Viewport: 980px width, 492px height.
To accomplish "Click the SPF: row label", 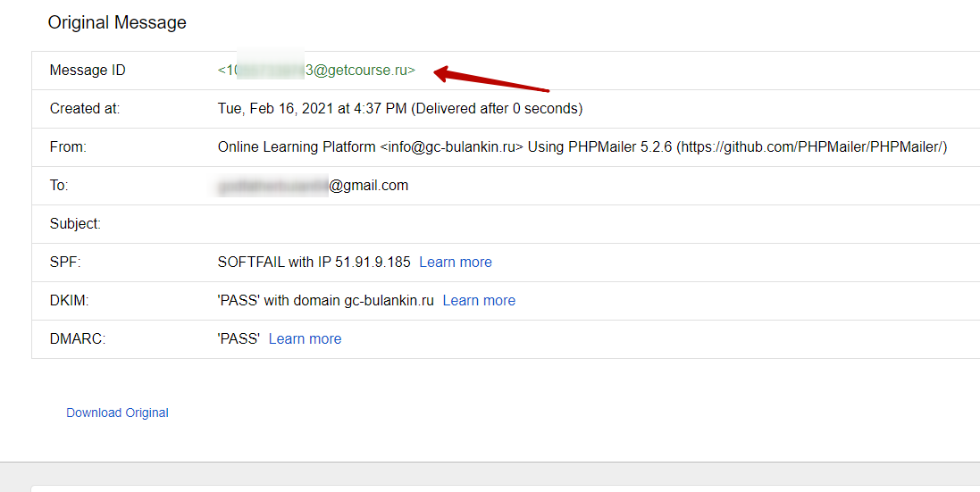I will coord(64,262).
